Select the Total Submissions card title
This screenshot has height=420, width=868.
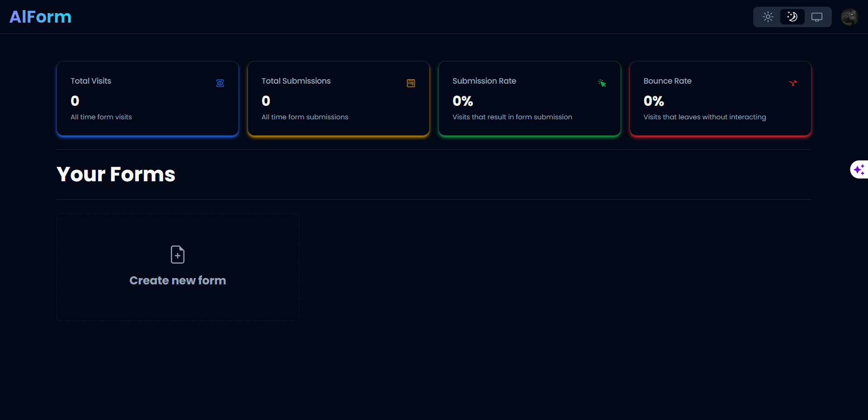pos(296,81)
